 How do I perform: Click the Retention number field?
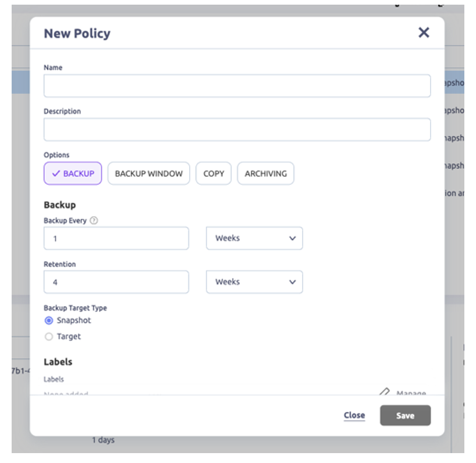116,282
